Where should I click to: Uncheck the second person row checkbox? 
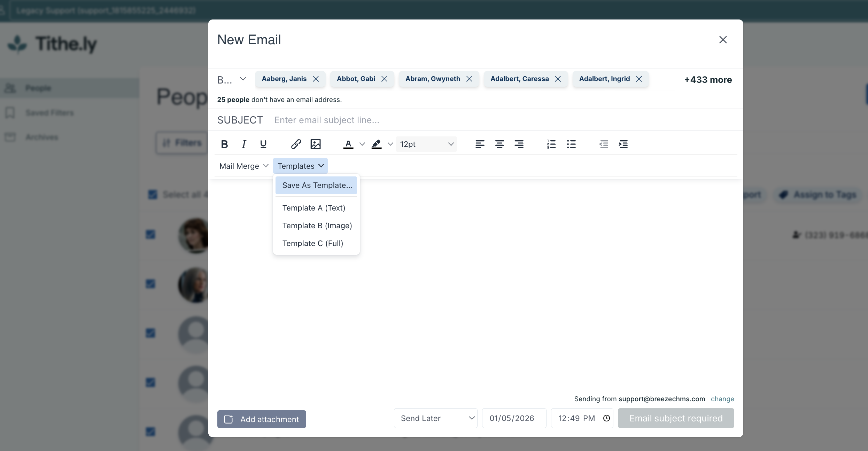150,284
